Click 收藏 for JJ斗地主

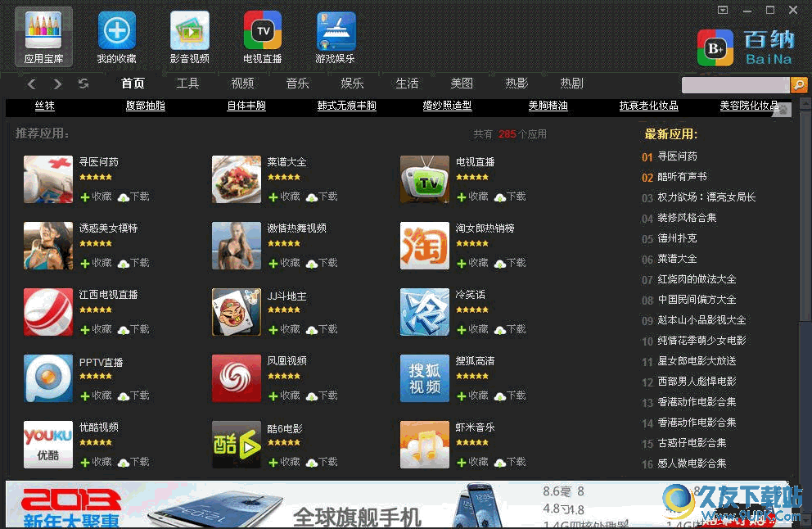tap(285, 329)
